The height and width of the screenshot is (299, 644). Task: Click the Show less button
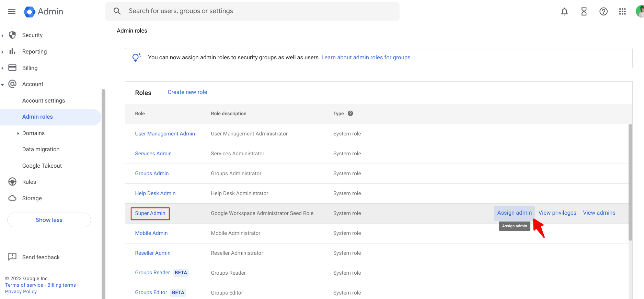(x=49, y=220)
